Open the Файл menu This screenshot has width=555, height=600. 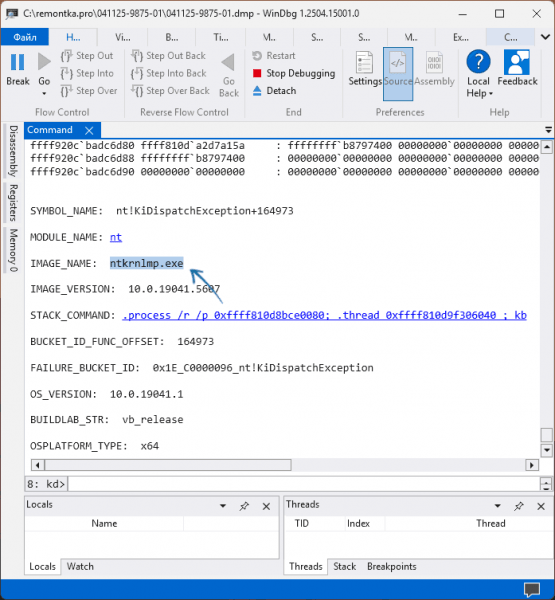tap(25, 38)
